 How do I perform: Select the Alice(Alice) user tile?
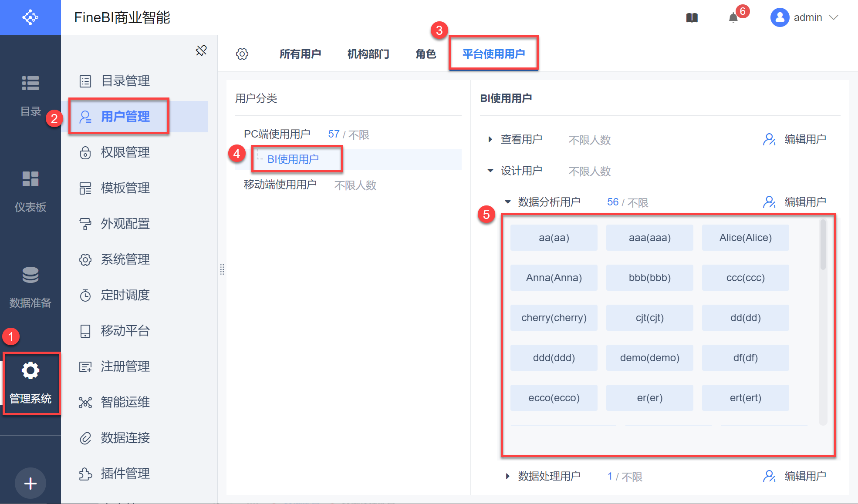745,238
